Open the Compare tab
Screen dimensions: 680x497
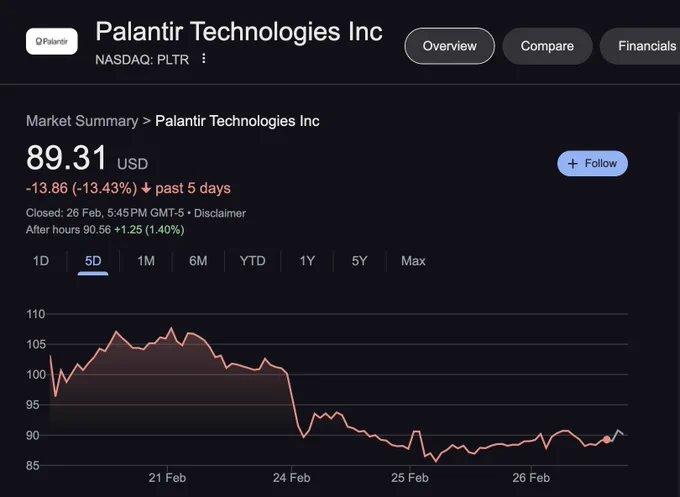(x=547, y=46)
